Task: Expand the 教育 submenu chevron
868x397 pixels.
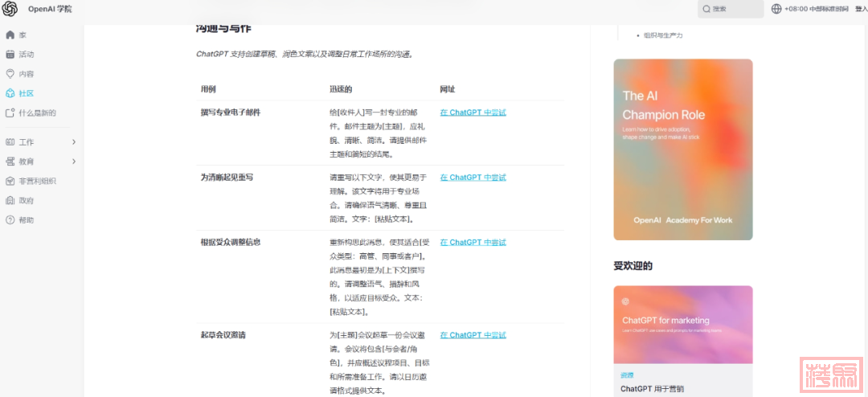Action: (x=74, y=162)
